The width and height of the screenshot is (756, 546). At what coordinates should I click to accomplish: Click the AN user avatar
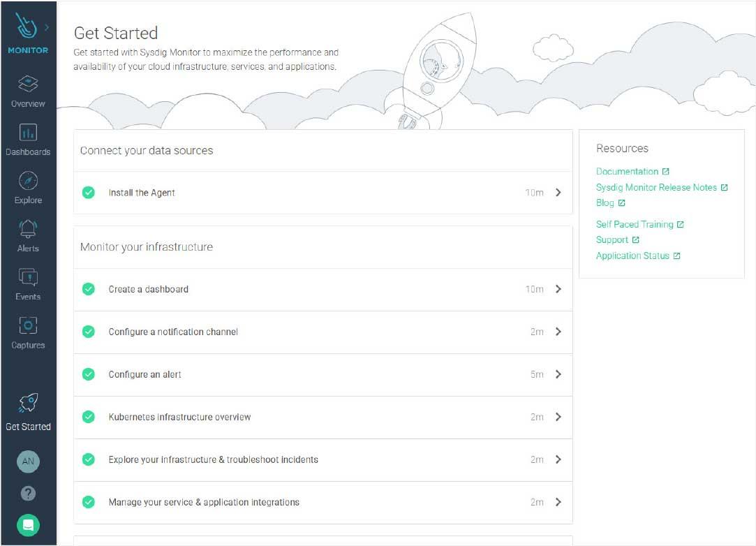(x=28, y=461)
